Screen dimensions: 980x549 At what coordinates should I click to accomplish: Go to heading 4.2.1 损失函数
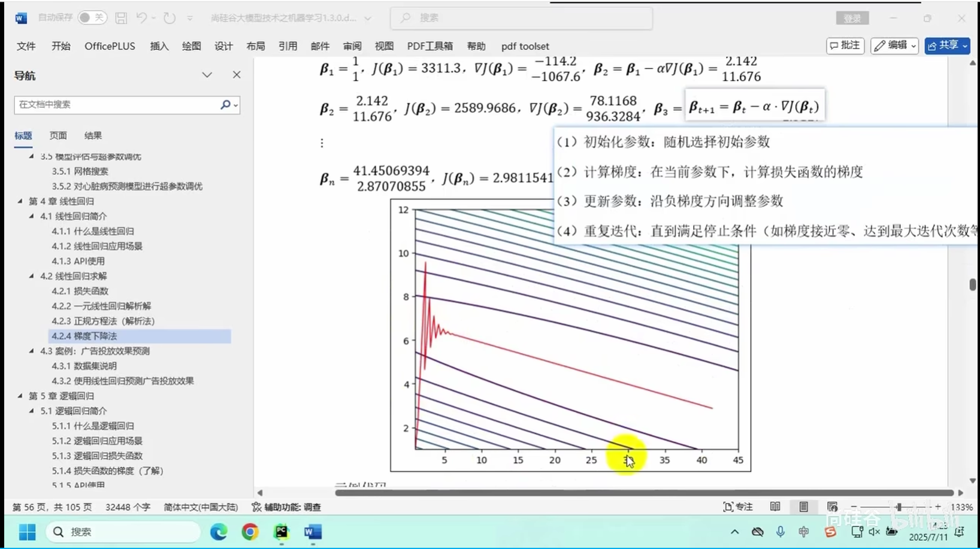(80, 291)
